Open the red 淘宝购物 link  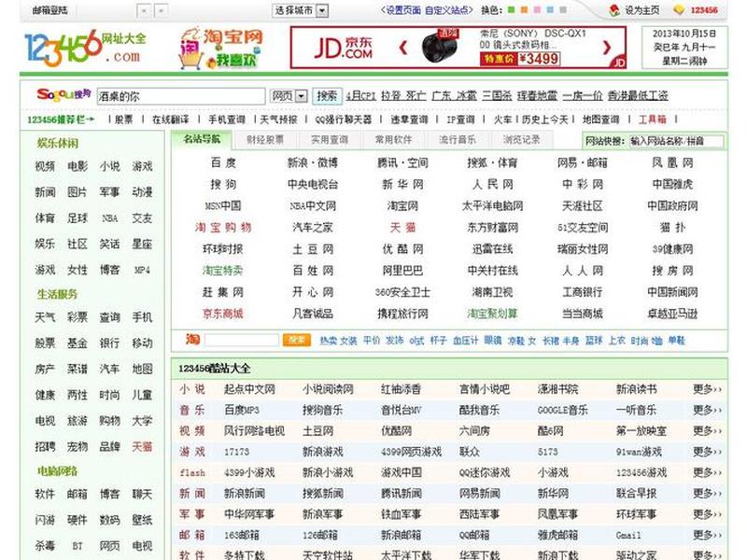pos(223,228)
